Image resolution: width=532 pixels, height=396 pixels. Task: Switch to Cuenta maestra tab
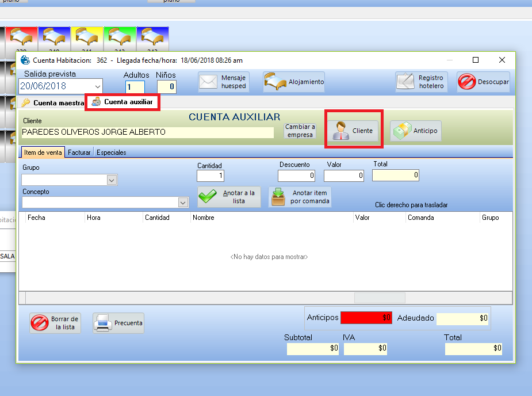(x=53, y=103)
